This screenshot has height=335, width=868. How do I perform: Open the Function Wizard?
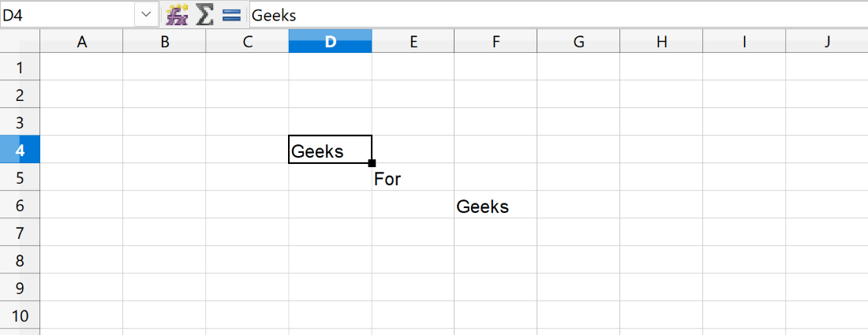tap(176, 14)
